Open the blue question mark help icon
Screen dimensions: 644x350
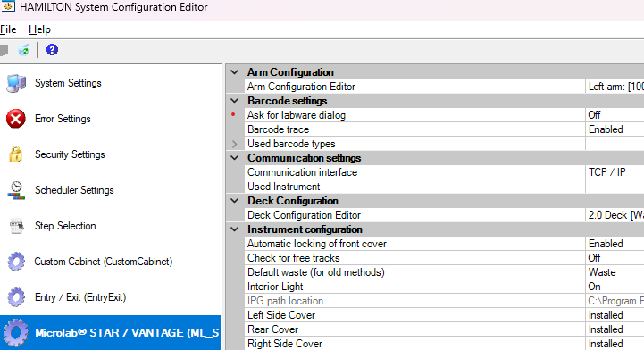click(x=52, y=50)
